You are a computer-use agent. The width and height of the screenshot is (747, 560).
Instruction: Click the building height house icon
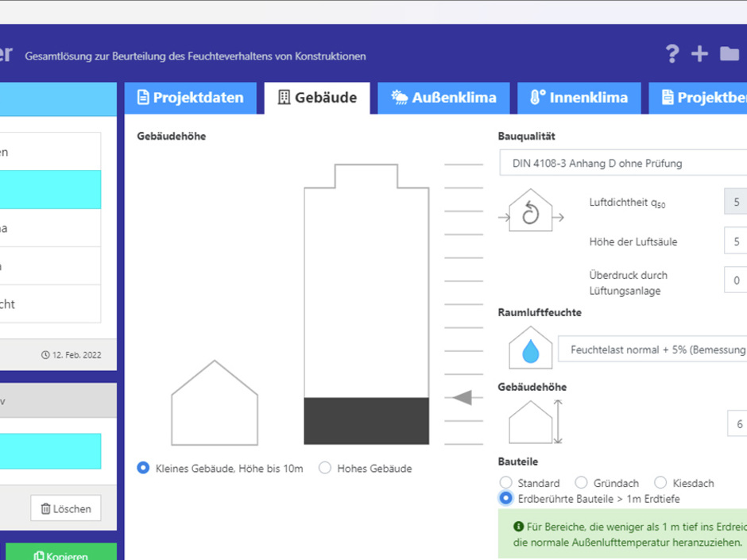click(x=530, y=423)
